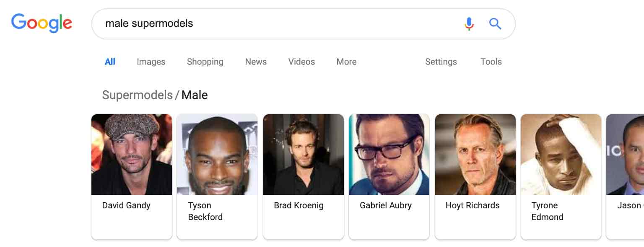Switch to the Videos tab
Viewport: 644px width, 247px height.
point(301,62)
